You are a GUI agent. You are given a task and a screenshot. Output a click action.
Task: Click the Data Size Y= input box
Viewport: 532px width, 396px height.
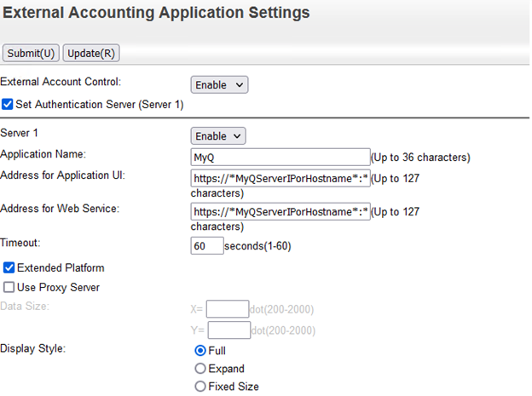pos(228,330)
